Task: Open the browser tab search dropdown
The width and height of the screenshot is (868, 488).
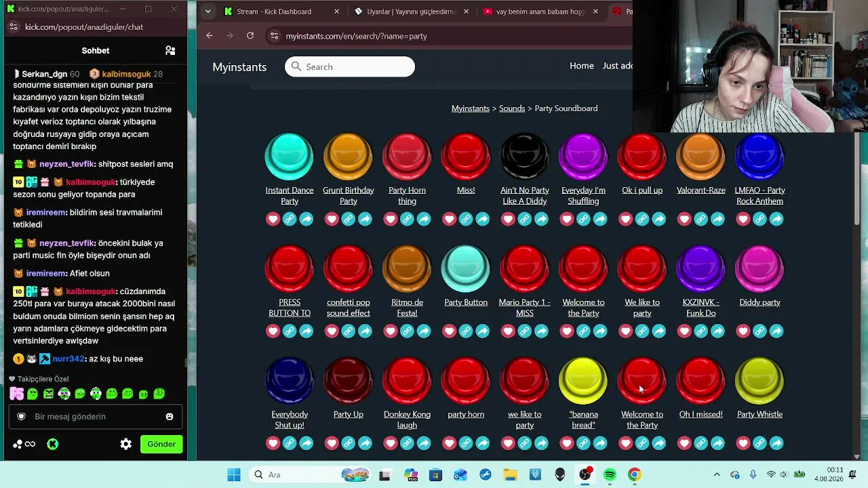Action: (208, 12)
